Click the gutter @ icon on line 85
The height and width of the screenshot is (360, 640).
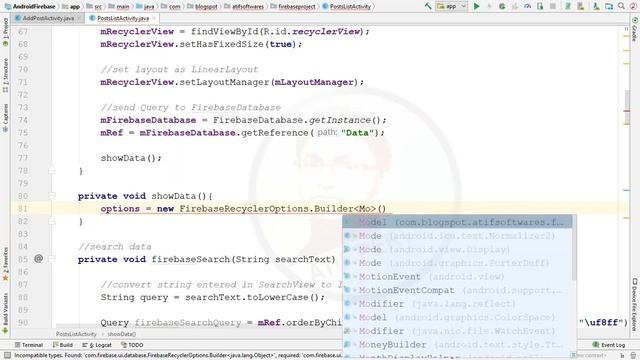pyautogui.click(x=38, y=258)
